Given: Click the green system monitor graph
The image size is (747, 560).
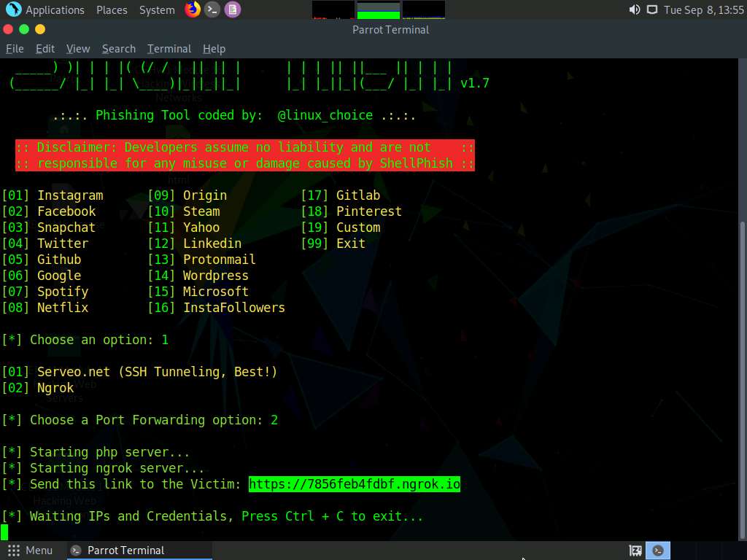Looking at the screenshot, I should coord(379,9).
